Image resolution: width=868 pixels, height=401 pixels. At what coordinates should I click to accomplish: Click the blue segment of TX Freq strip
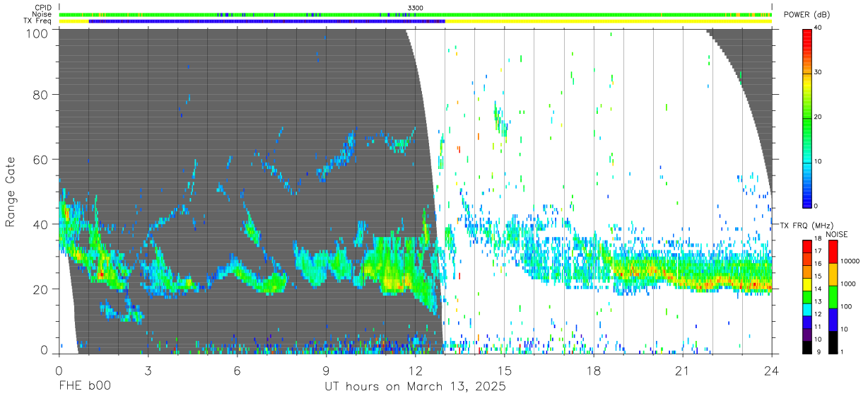click(x=267, y=21)
